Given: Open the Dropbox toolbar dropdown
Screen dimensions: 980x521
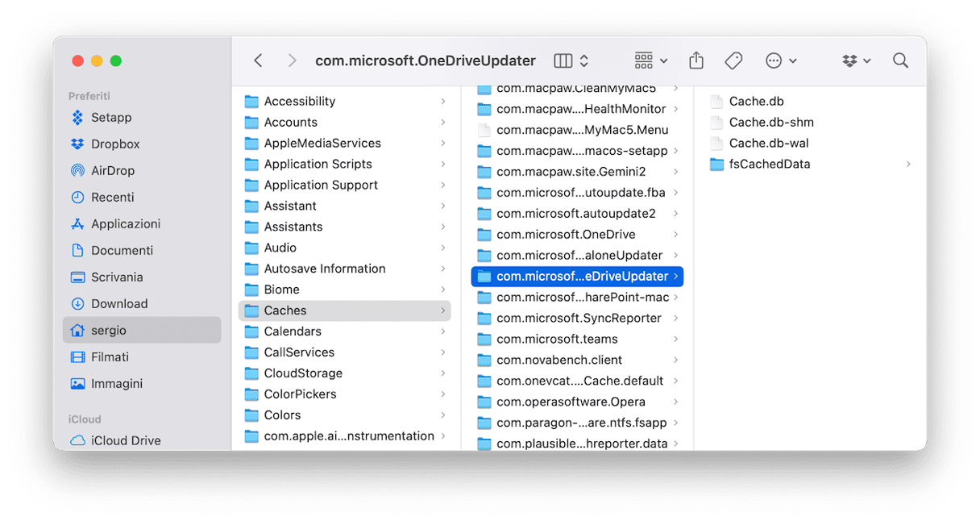Looking at the screenshot, I should point(856,60).
